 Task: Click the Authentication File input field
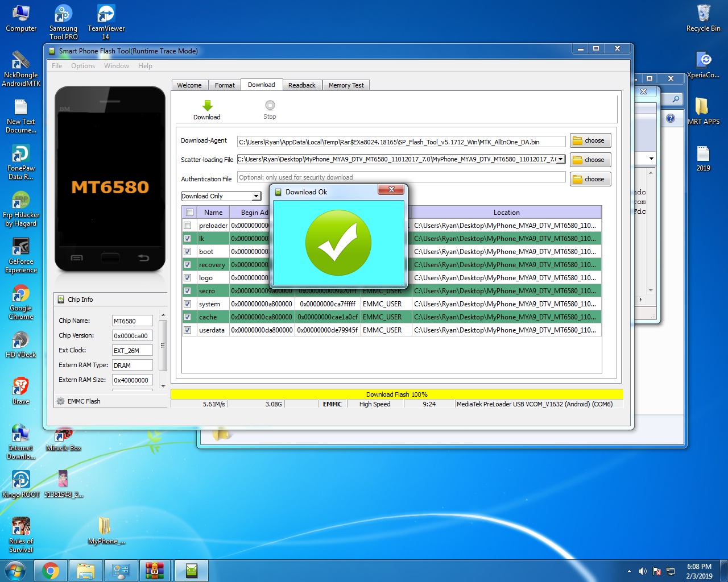[401, 177]
